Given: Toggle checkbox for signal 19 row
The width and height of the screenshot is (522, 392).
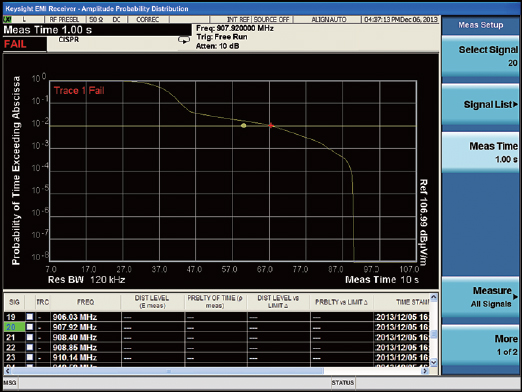Looking at the screenshot, I should (x=30, y=317).
